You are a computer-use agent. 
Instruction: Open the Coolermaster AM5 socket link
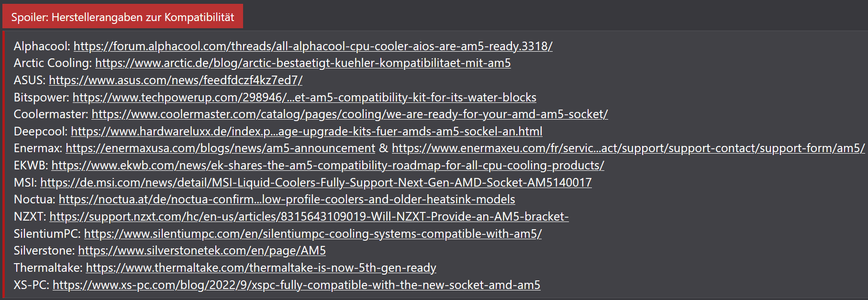[350, 114]
